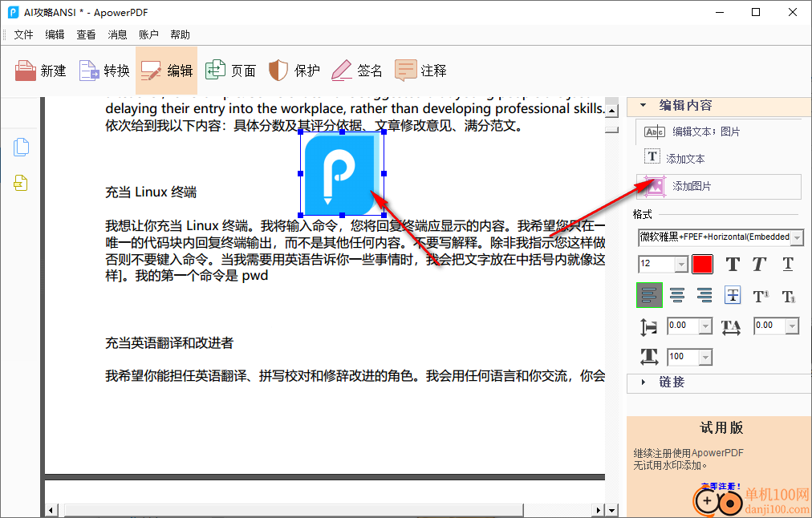Click the 试用版 trial banner heading
This screenshot has width=812, height=518.
tap(721, 427)
